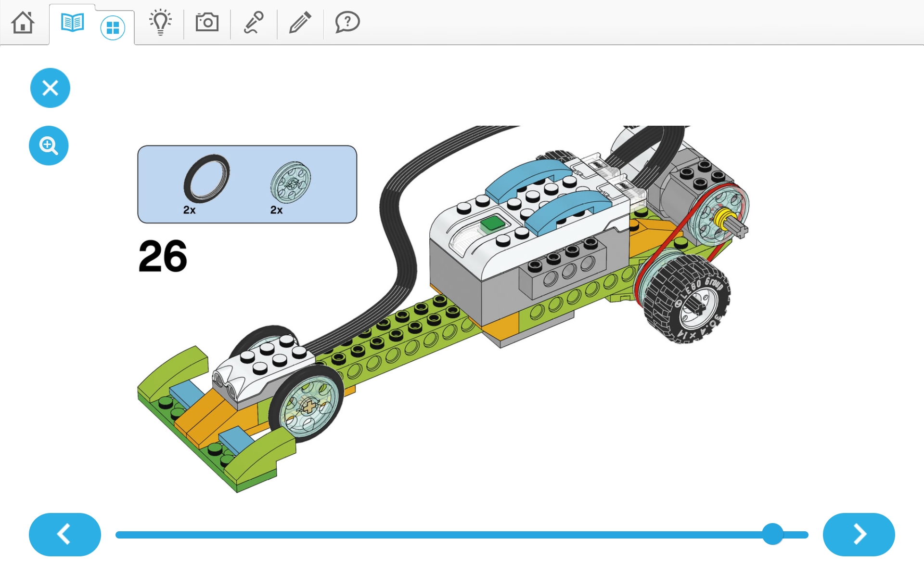Click the step number 26 label

tap(163, 256)
